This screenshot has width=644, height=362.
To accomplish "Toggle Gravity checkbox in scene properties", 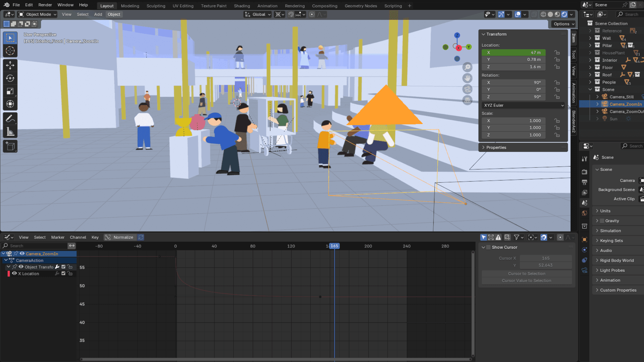I will (x=602, y=221).
